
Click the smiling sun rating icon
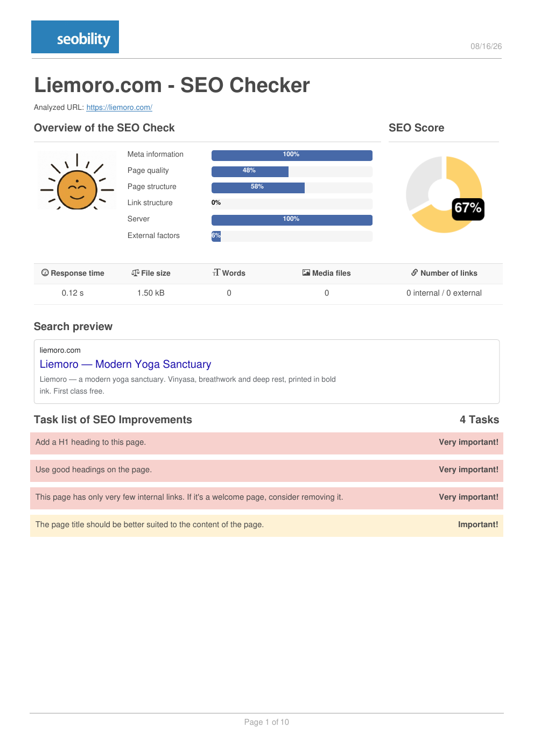tap(77, 181)
